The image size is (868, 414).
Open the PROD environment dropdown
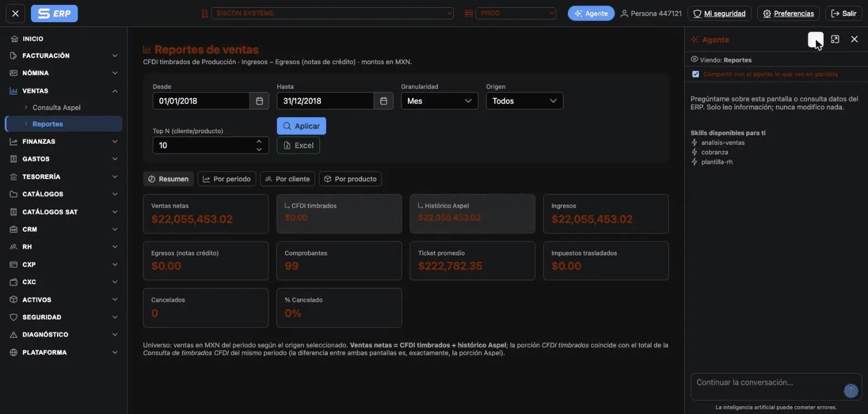[x=516, y=13]
